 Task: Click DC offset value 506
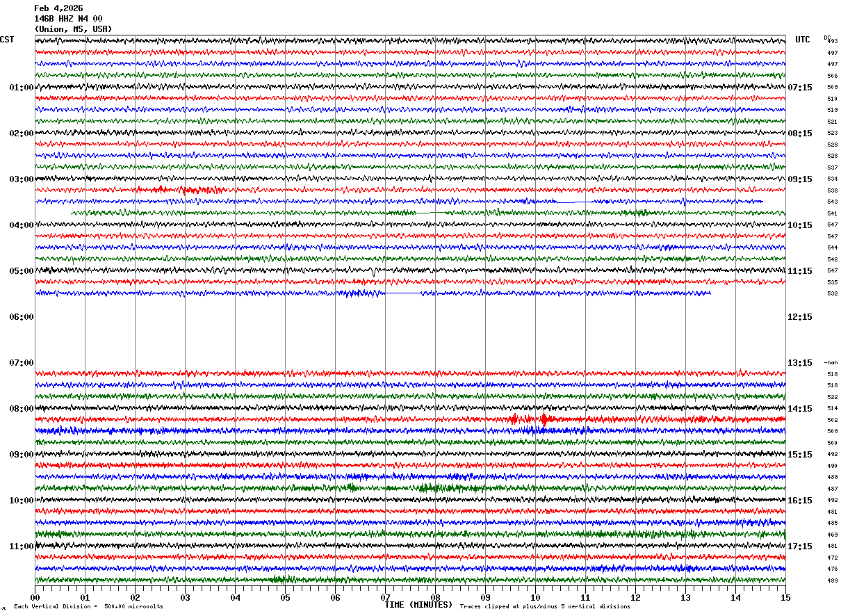(x=832, y=76)
